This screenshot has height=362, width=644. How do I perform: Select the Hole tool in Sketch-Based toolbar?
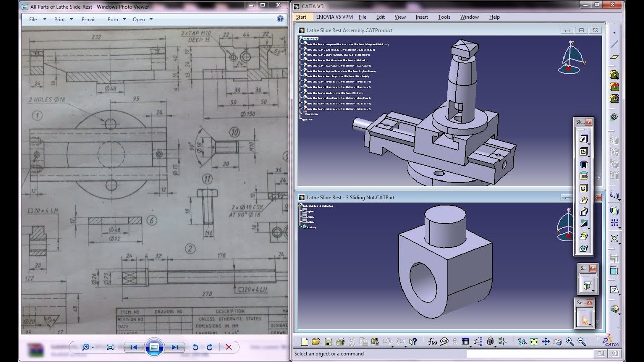[x=584, y=188]
